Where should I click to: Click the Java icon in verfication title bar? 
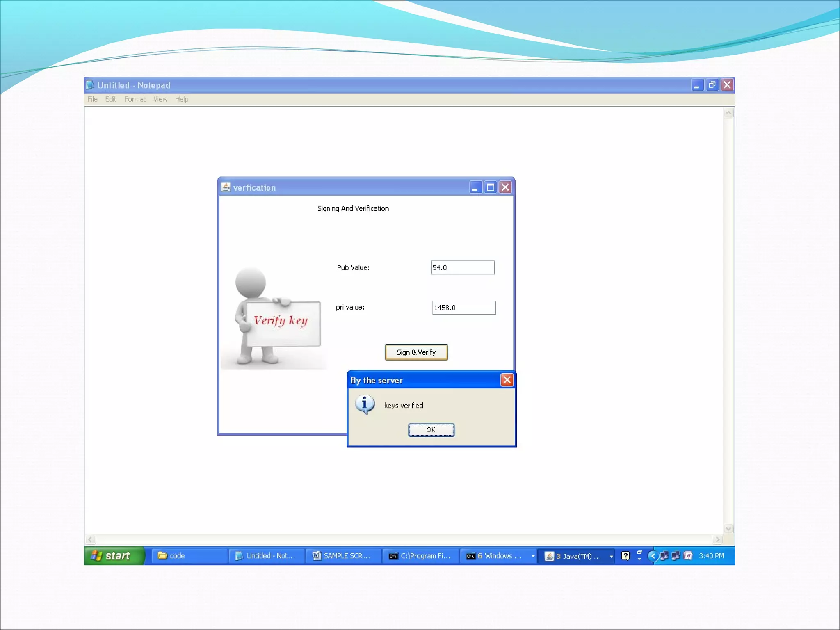(226, 187)
